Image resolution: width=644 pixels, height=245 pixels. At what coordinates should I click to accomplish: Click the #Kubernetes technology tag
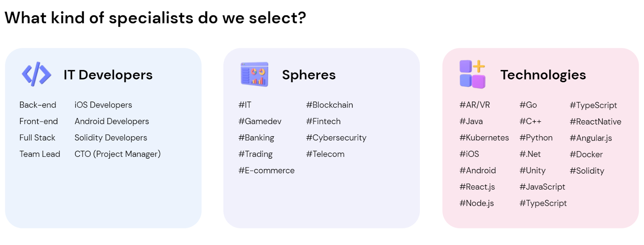pos(484,138)
